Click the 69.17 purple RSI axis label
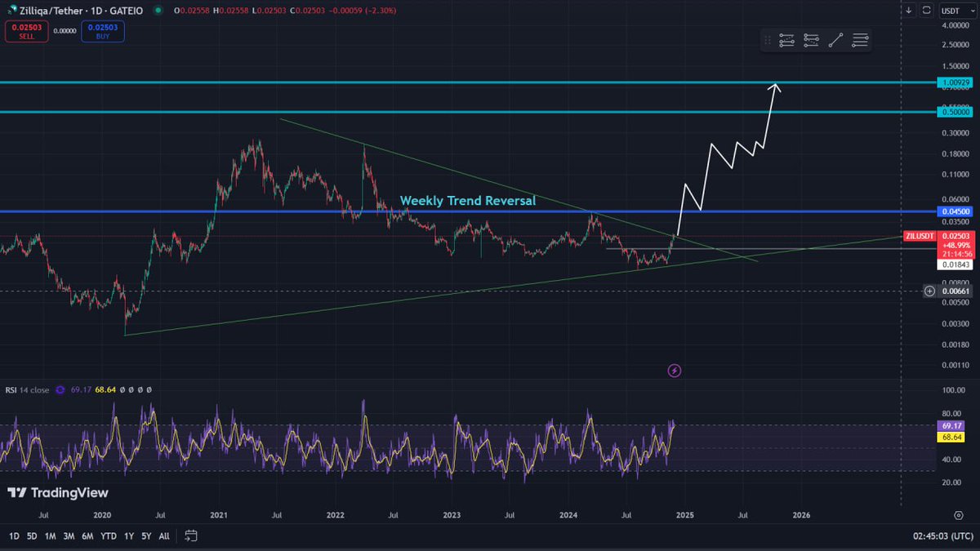This screenshot has width=980, height=551. click(x=952, y=426)
